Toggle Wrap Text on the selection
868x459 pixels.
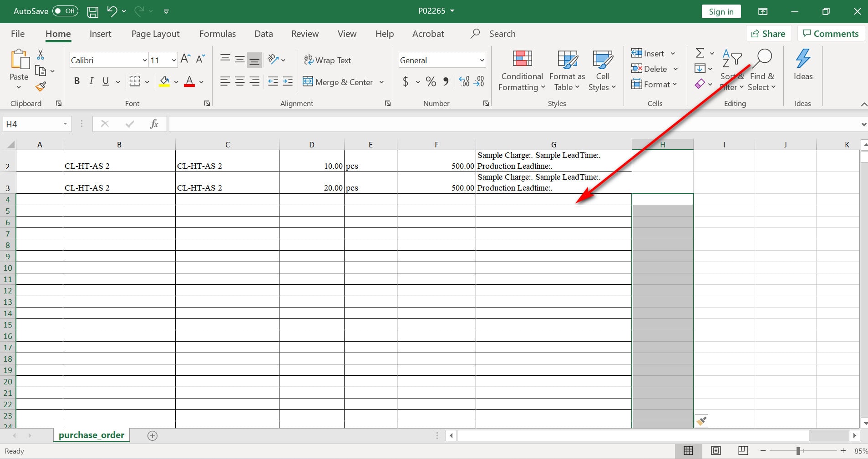328,60
